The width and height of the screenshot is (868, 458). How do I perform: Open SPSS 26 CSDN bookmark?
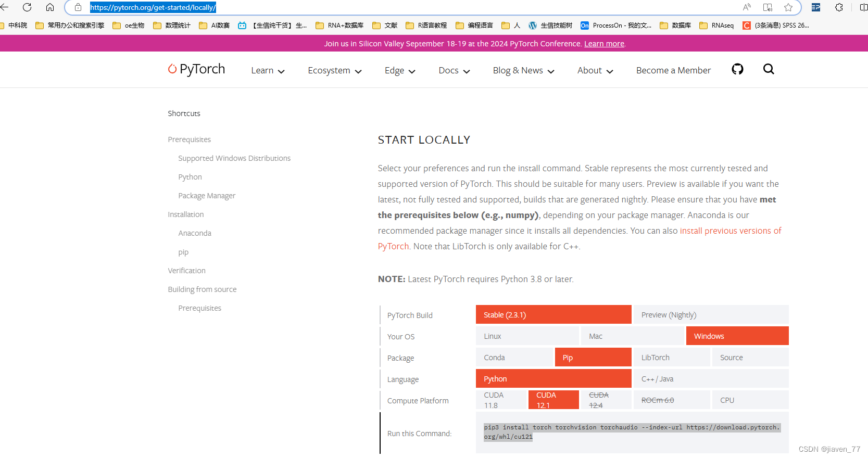tap(776, 25)
